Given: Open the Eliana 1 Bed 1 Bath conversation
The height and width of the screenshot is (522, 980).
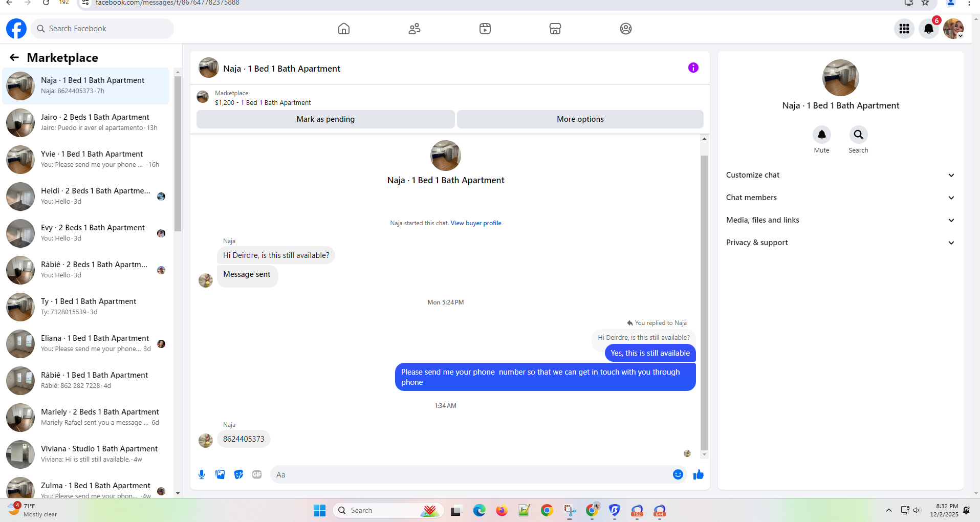Looking at the screenshot, I should [86, 344].
